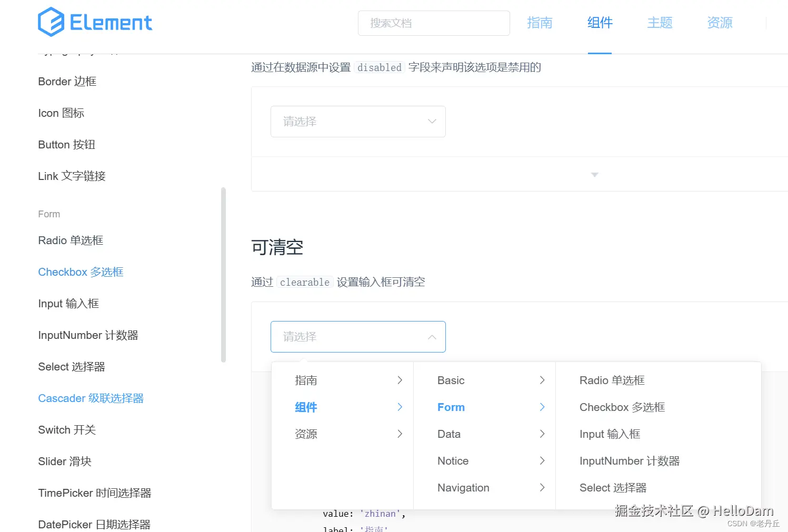Open Checkbox 多选框 sidebar link
Image resolution: width=788 pixels, height=532 pixels.
[81, 272]
